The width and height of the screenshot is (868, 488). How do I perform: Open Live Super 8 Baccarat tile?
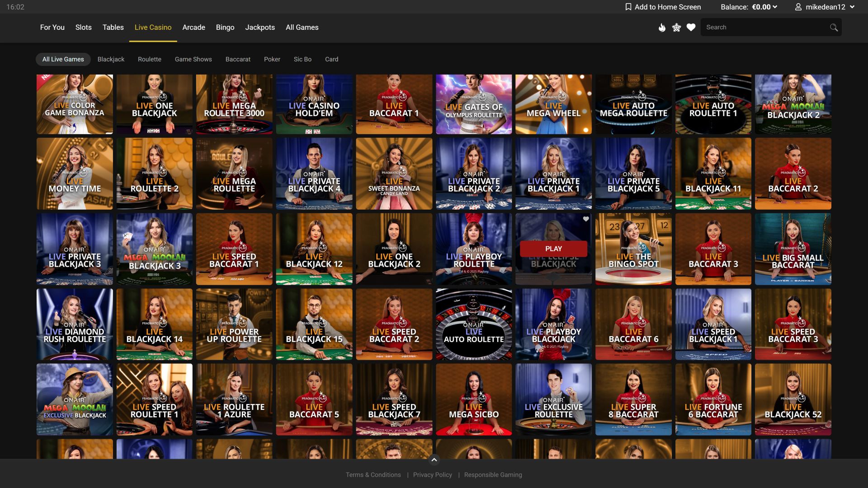(633, 399)
